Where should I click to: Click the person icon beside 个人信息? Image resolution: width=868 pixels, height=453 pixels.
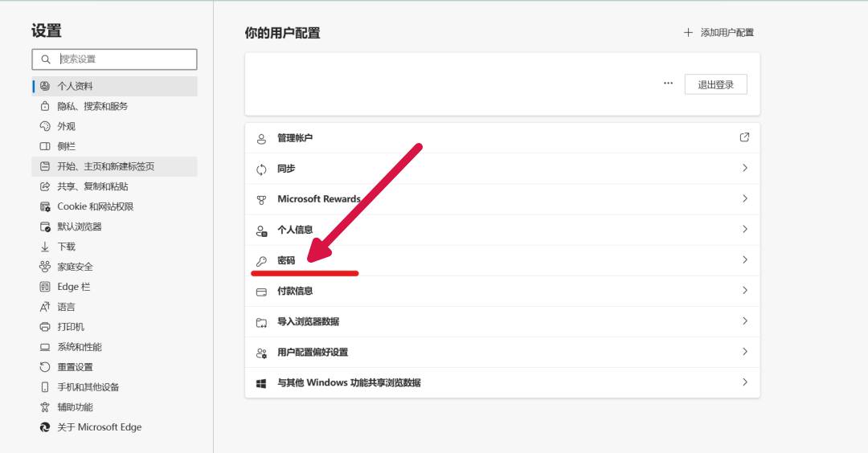point(261,231)
